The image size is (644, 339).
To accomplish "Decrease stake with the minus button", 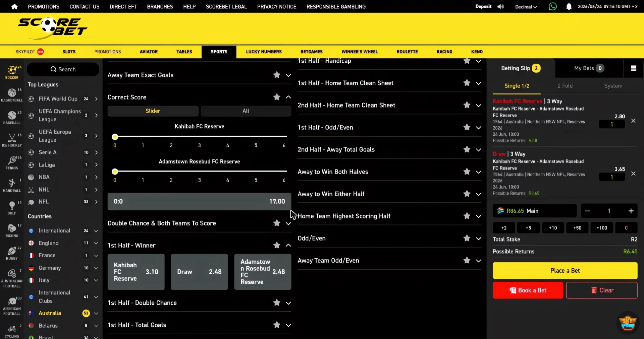I will point(587,211).
